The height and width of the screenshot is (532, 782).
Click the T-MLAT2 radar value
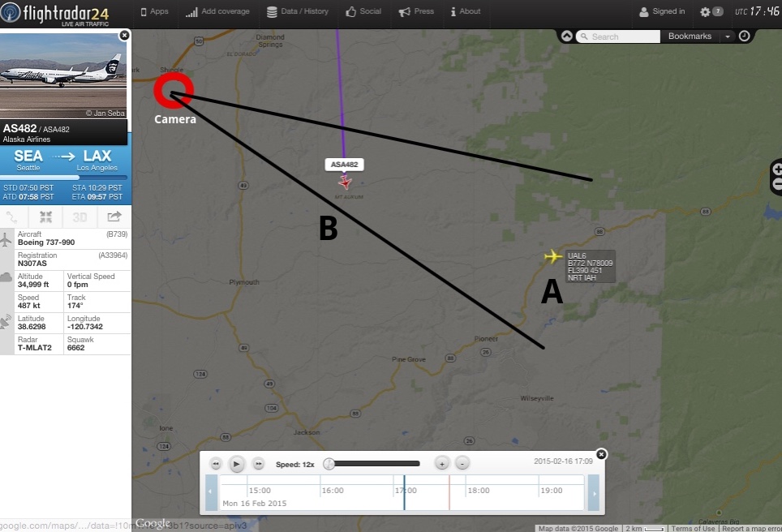point(35,348)
